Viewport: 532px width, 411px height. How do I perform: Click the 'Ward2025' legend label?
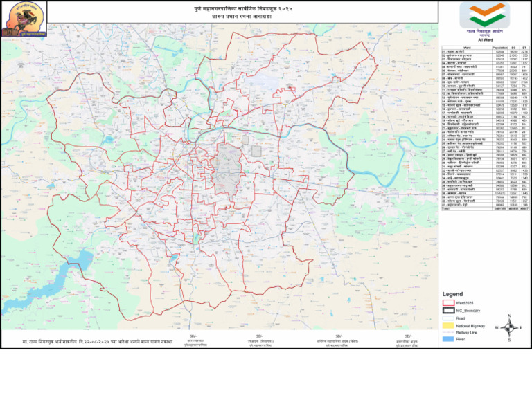click(x=465, y=303)
